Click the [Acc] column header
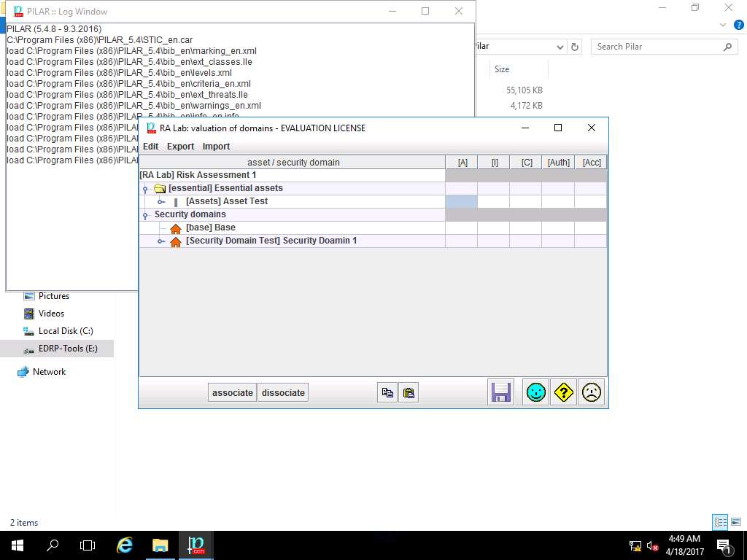747x560 pixels. tap(591, 163)
